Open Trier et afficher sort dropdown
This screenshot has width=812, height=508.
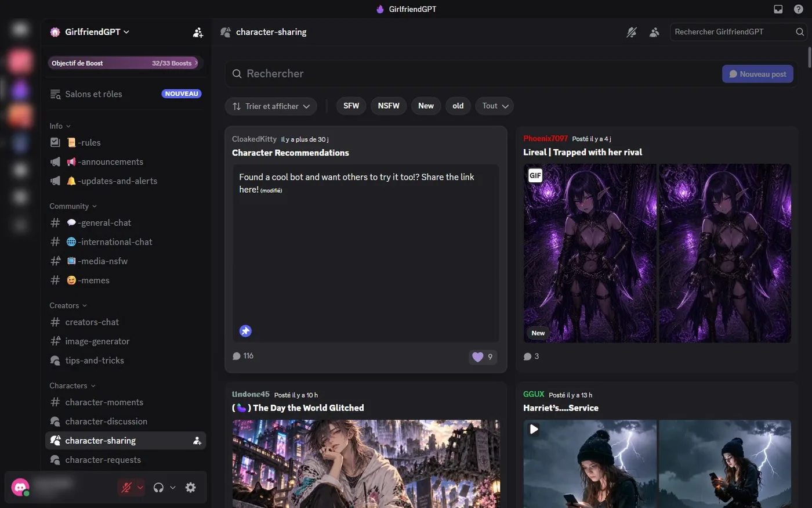pos(271,106)
